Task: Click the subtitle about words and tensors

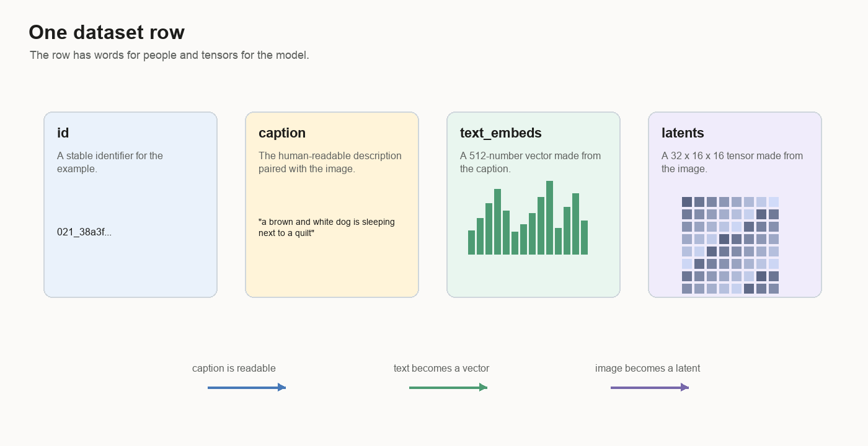Action: [x=169, y=55]
